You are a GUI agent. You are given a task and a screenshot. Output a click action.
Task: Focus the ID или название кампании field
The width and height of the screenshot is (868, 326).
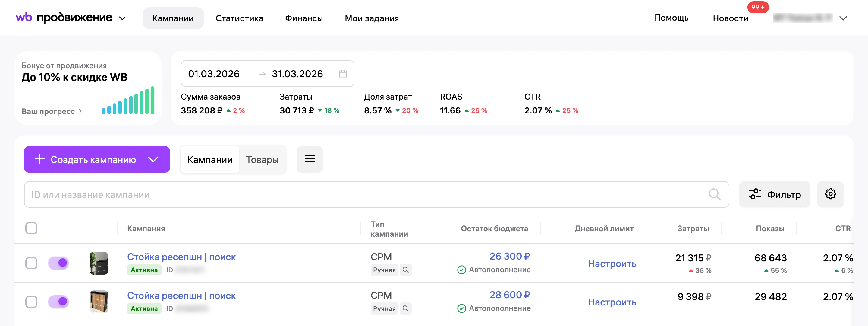(x=376, y=194)
